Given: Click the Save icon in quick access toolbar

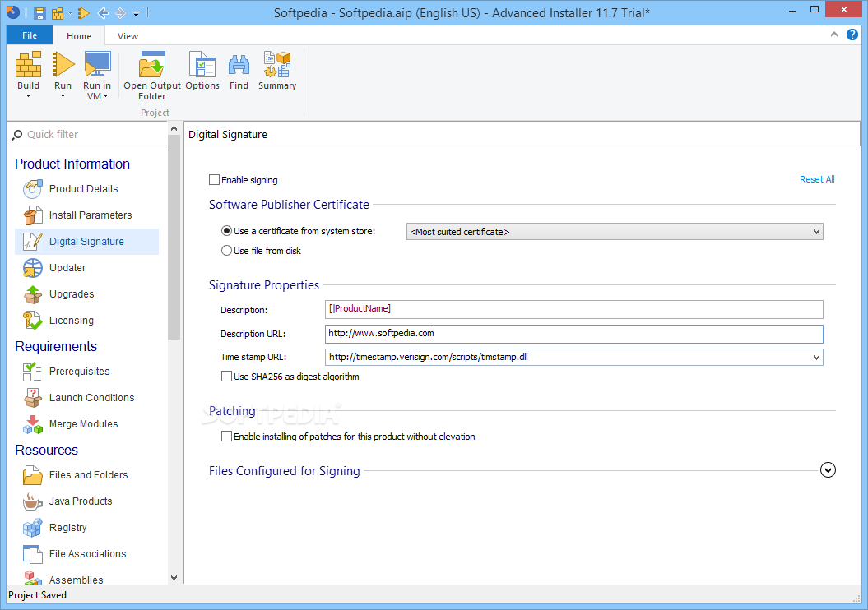Looking at the screenshot, I should pyautogui.click(x=39, y=12).
